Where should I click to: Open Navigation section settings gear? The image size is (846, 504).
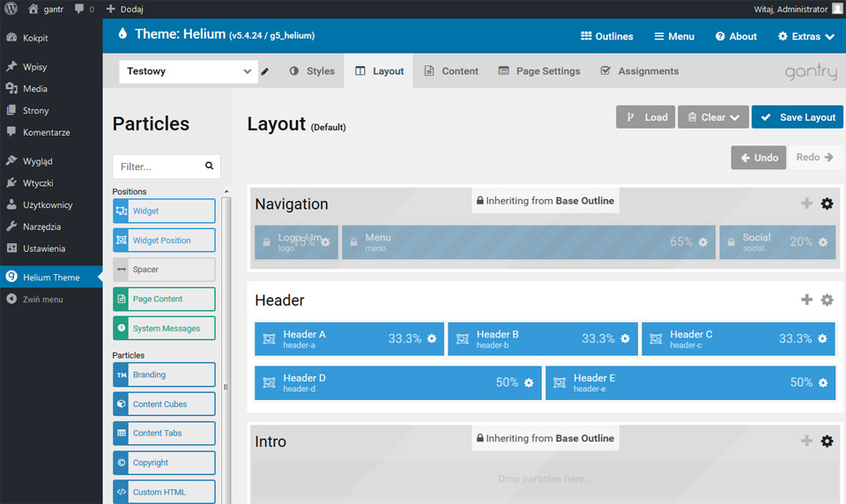[x=827, y=204]
